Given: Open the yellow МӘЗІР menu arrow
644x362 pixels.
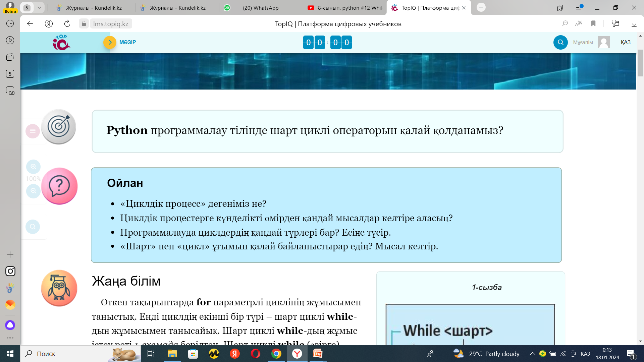Looking at the screenshot, I should coord(110,43).
